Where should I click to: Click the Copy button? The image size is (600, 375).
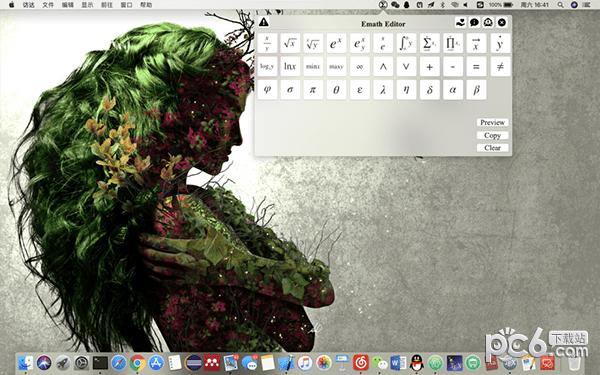point(492,135)
